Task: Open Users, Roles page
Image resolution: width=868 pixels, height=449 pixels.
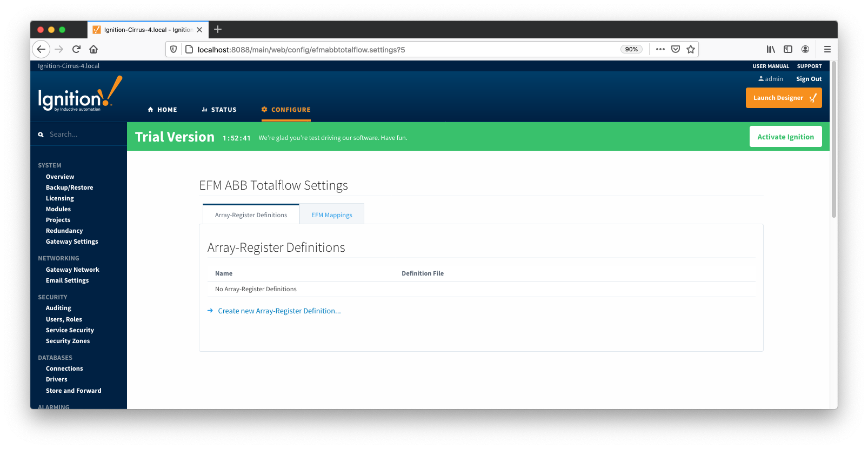Action: pyautogui.click(x=64, y=319)
